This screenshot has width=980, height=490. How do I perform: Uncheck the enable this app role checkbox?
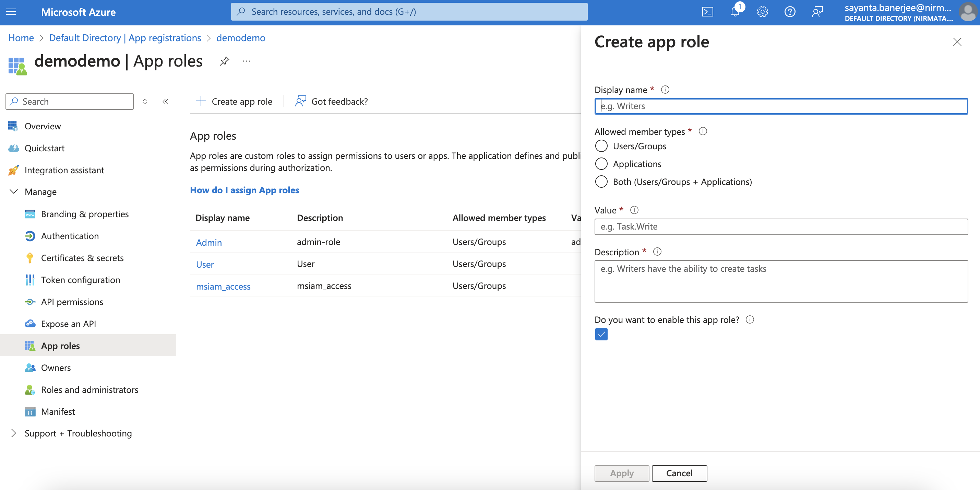pyautogui.click(x=601, y=334)
